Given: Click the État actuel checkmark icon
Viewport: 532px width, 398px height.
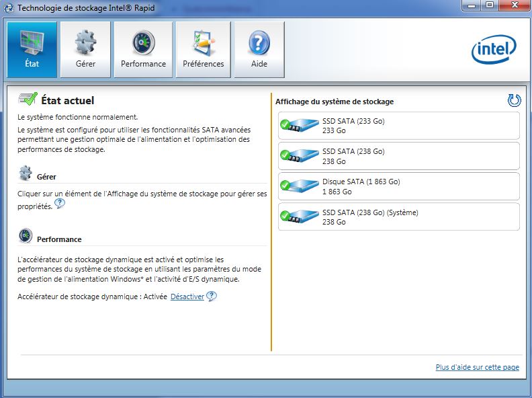Looking at the screenshot, I should coord(28,99).
